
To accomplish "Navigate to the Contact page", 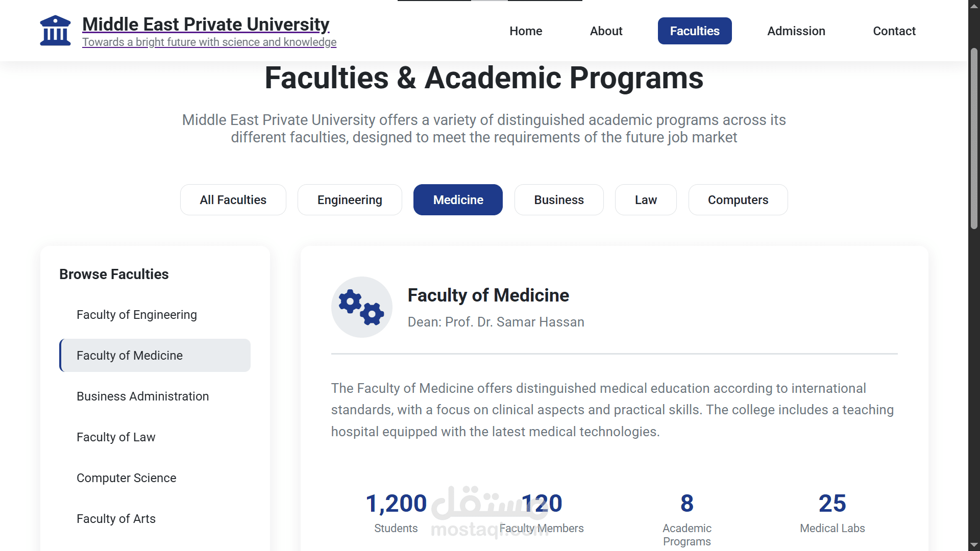I will [x=894, y=31].
